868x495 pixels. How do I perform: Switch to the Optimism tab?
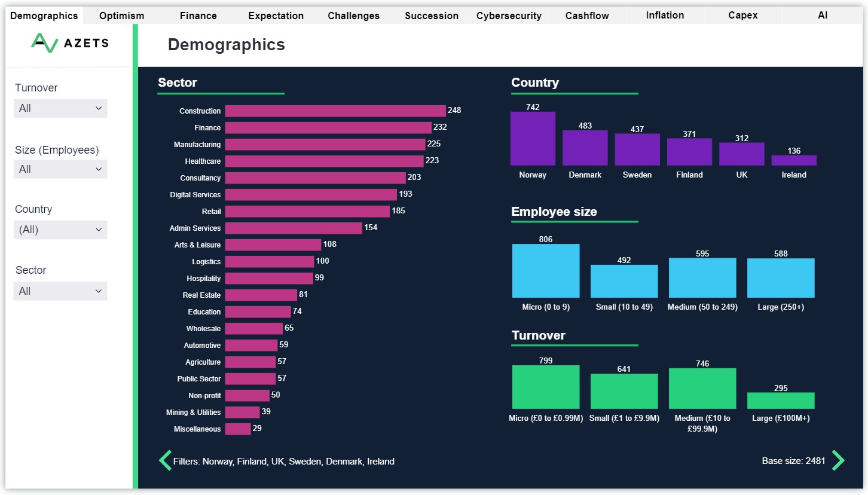(122, 16)
